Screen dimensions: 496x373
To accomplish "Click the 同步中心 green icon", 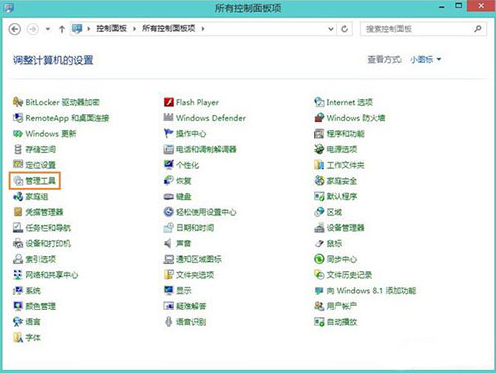I will tap(319, 259).
